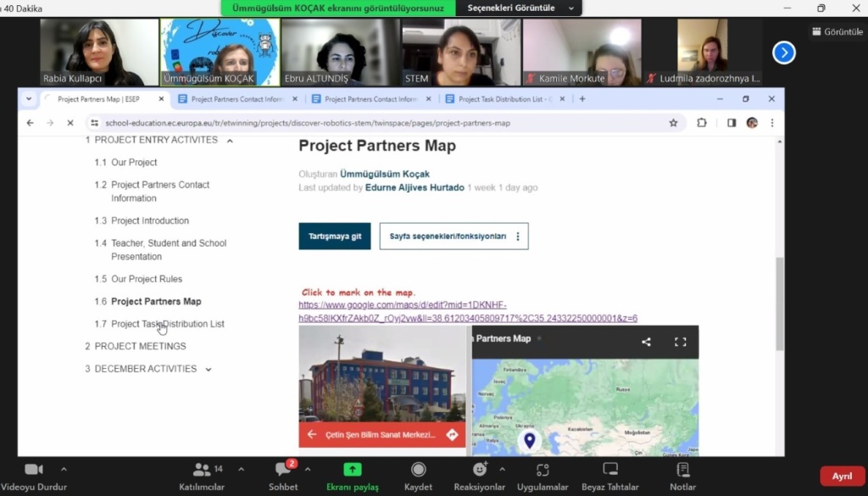This screenshot has width=868, height=496.
Task: Open Beyaz Tahtalar whiteboards
Action: click(609, 470)
